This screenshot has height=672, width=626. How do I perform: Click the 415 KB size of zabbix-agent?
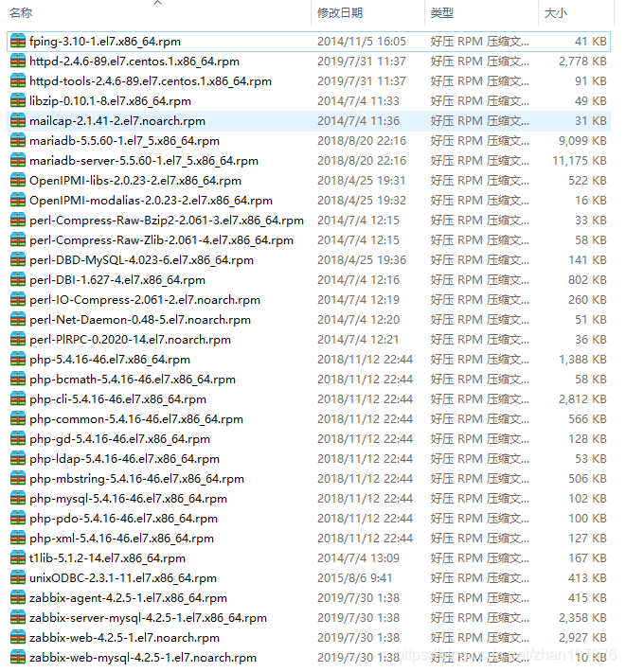[587, 598]
